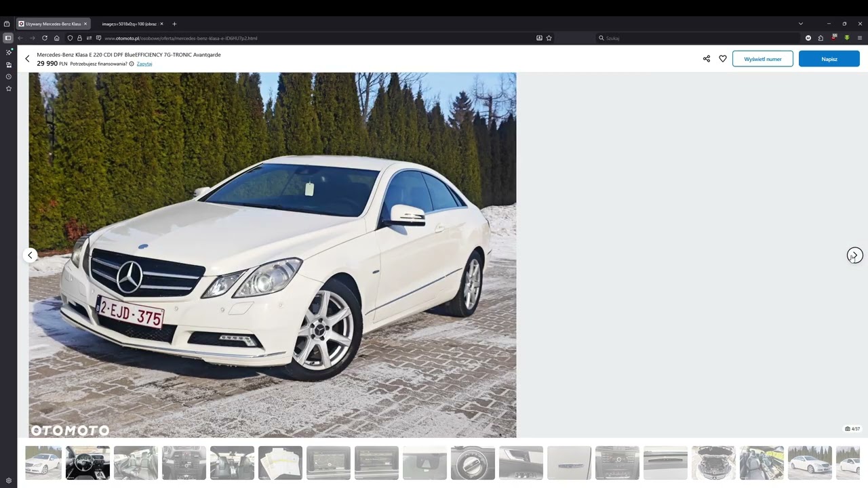This screenshot has width=868, height=488.
Task: Show the site security lock information
Action: tap(79, 38)
